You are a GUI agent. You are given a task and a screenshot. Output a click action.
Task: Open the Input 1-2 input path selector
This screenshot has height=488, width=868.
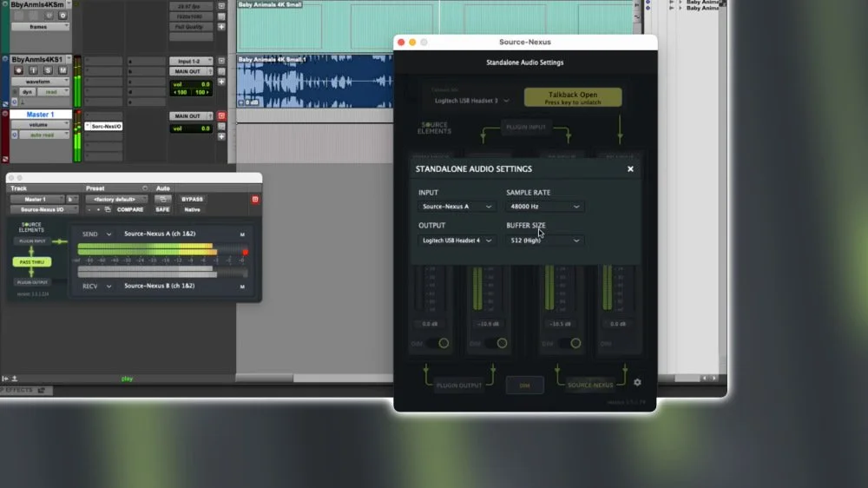191,61
